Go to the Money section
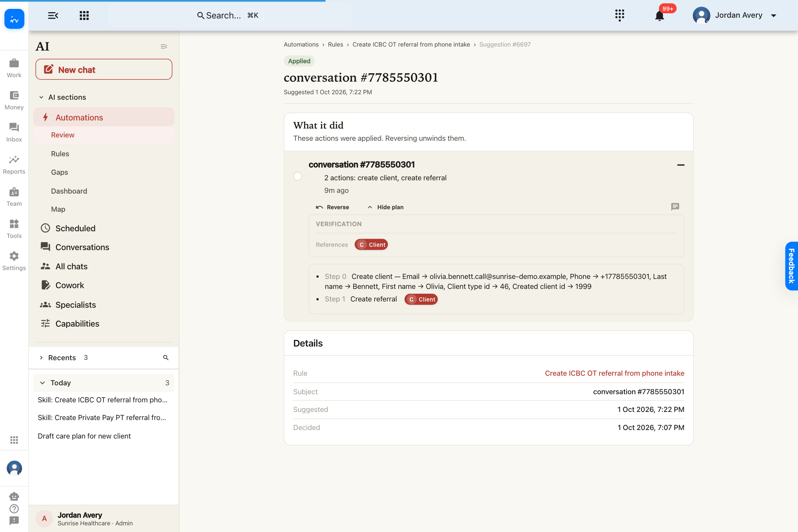Screen dimensions: 798x532 tap(14, 100)
